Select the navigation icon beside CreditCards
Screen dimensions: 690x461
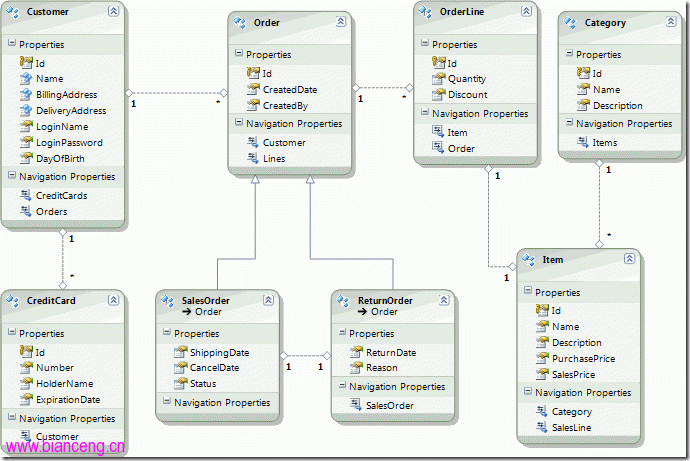point(26,195)
